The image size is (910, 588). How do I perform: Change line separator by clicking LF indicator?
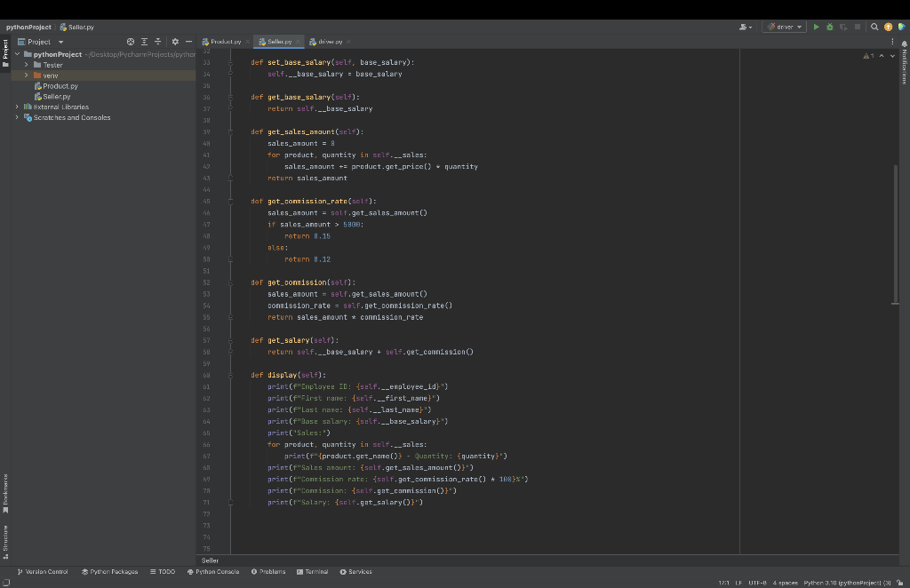(x=737, y=583)
